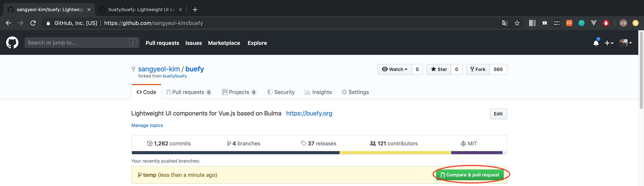The height and width of the screenshot is (186, 644).
Task: Click the yellow language bar segment
Action: [395, 152]
